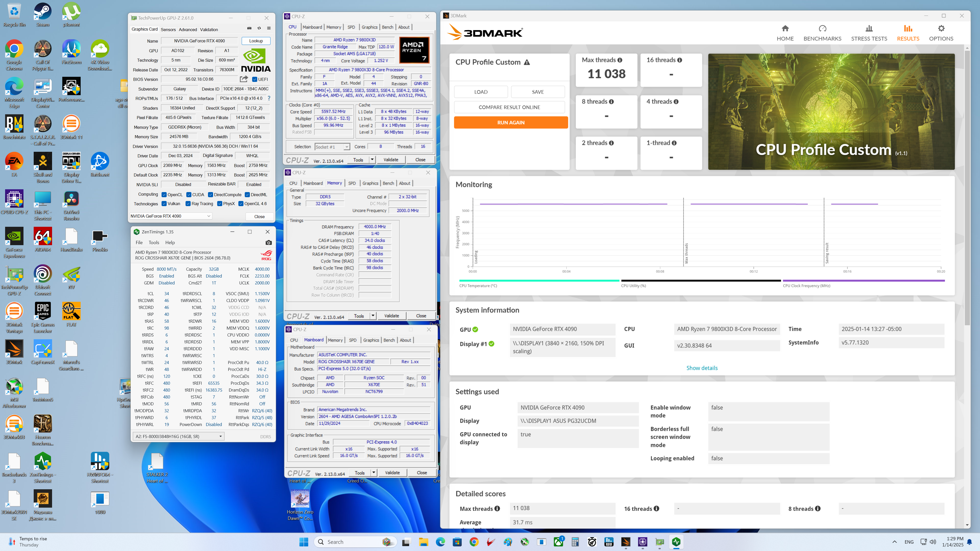The height and width of the screenshot is (551, 980).
Task: Expand Tools dropdown arrow in CPU-Z Memory window
Action: click(x=373, y=316)
